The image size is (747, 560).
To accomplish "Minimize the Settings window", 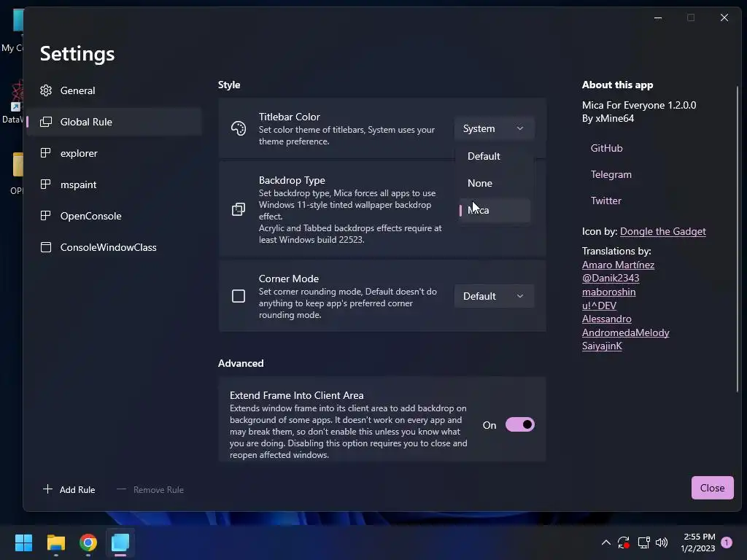I will tap(658, 17).
